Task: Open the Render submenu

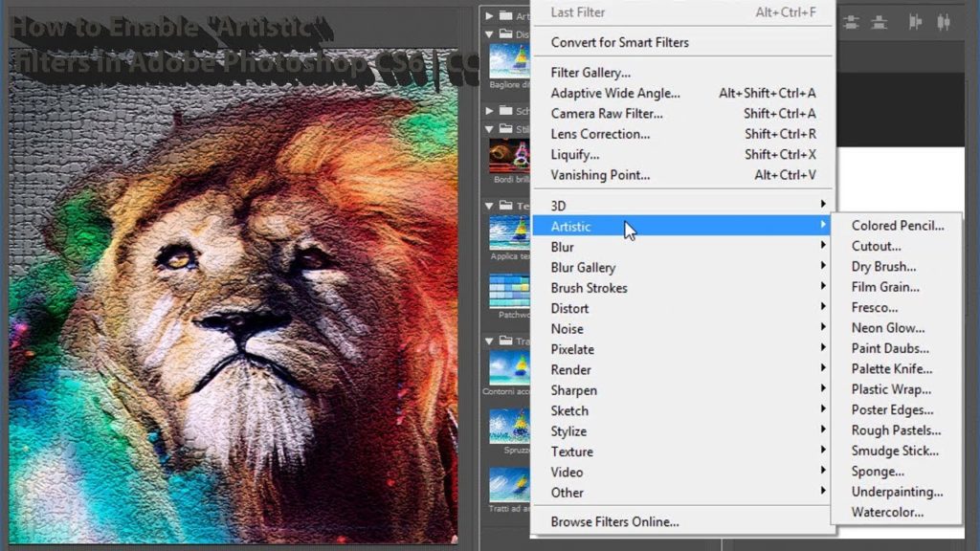Action: click(x=682, y=370)
